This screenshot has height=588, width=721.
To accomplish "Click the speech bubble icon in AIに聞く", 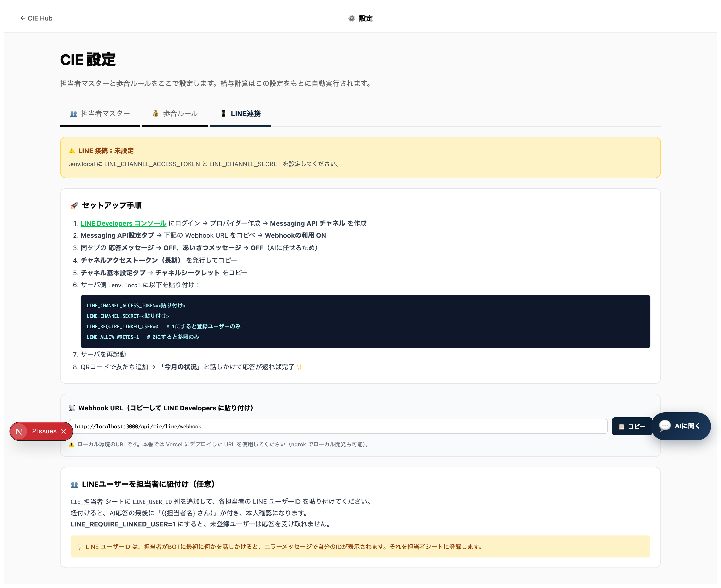I will (665, 426).
